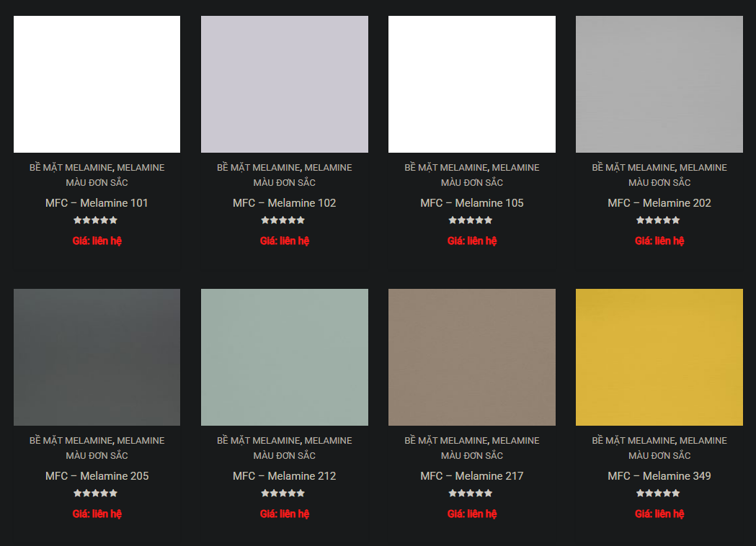Select the light gray Melamine 202 image

[x=659, y=84]
